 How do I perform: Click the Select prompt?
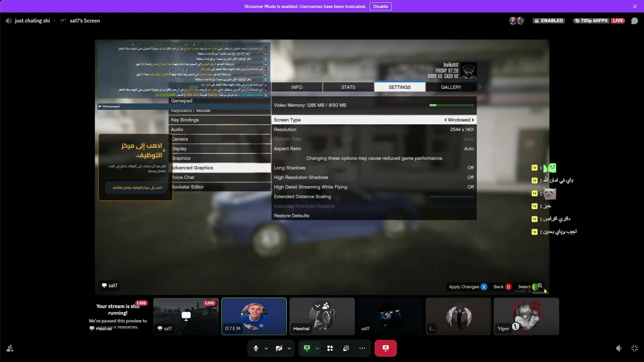click(528, 287)
